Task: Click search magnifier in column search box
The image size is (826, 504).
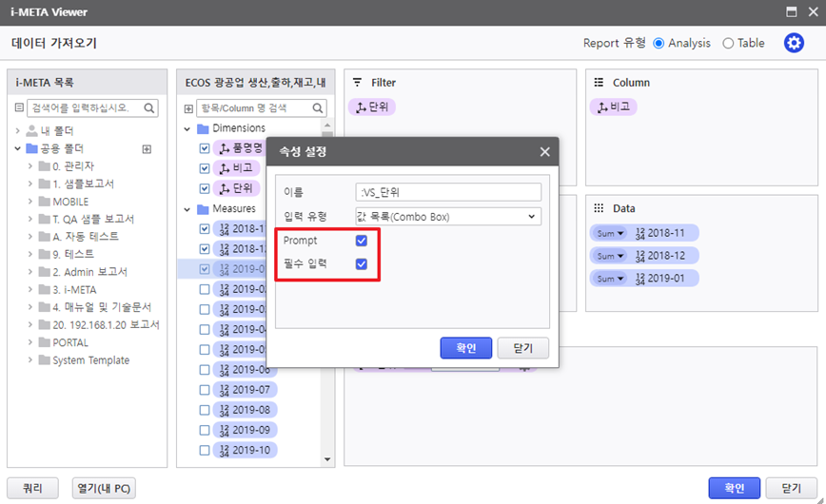Action: (x=319, y=108)
